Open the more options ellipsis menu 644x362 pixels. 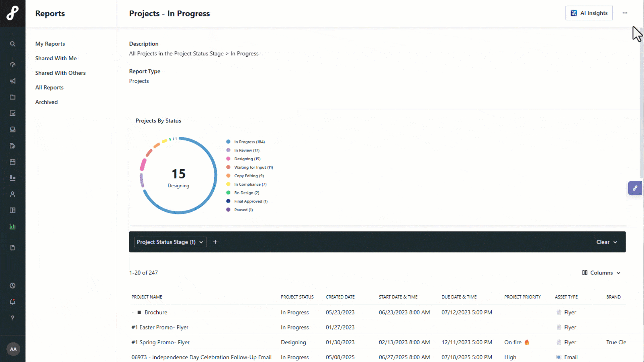click(x=625, y=13)
